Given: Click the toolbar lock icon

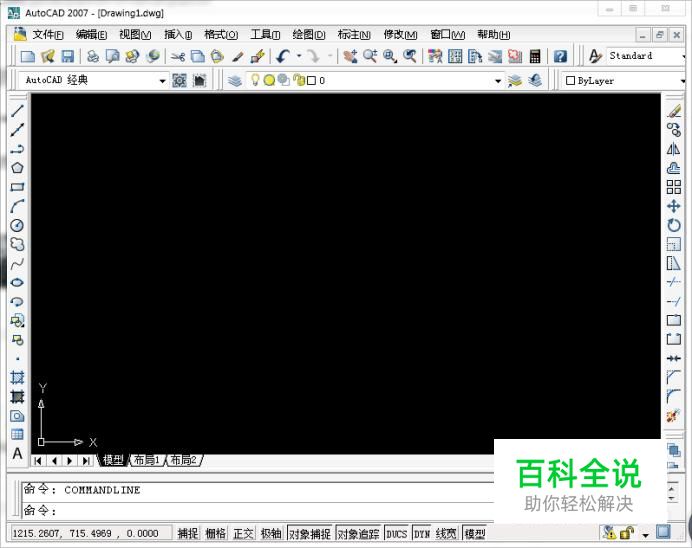Looking at the screenshot, I should [x=627, y=533].
